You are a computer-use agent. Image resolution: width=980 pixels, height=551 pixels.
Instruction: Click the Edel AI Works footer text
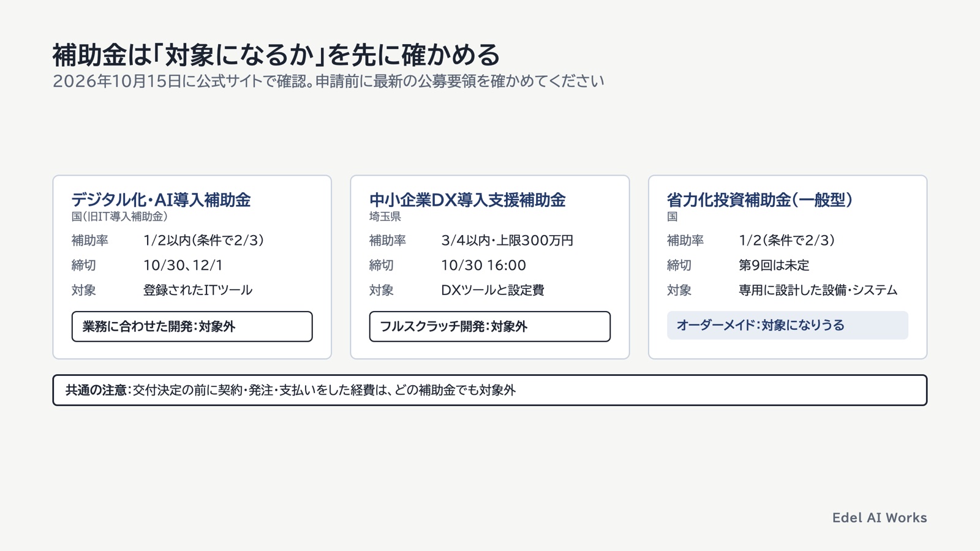880,518
